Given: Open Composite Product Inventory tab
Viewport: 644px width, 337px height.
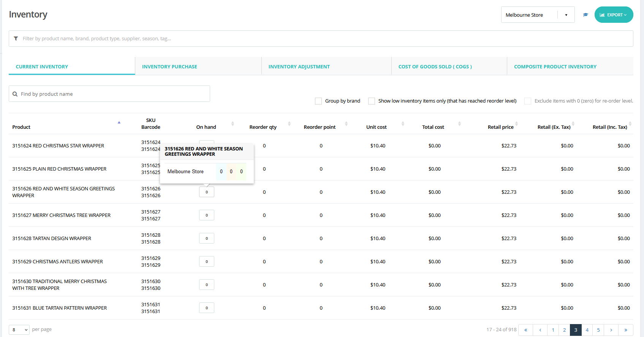Looking at the screenshot, I should (570, 66).
